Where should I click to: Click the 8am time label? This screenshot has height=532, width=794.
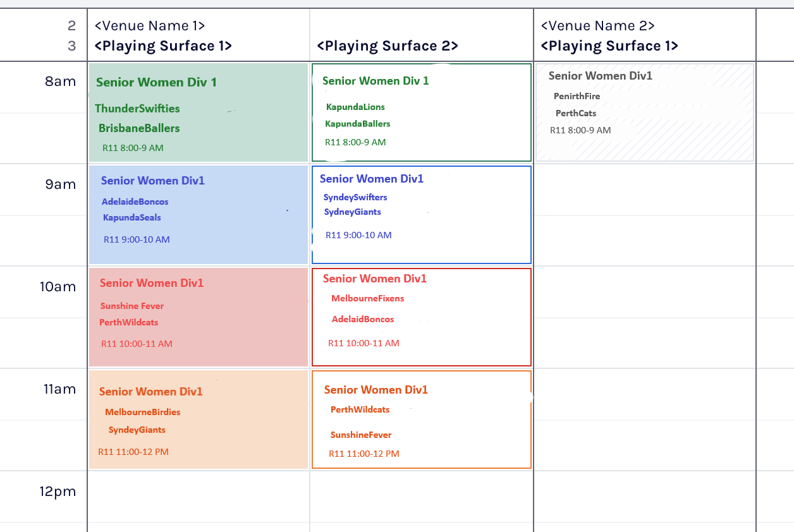pyautogui.click(x=61, y=82)
